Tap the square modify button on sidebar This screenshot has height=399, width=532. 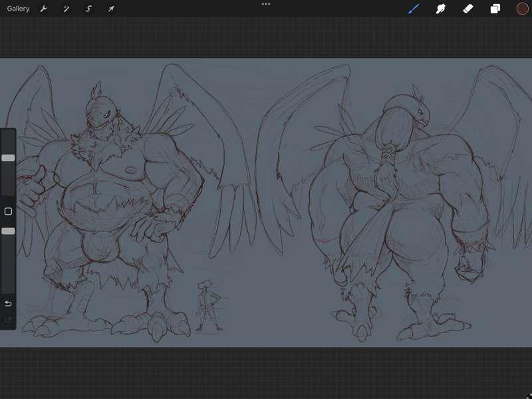(8, 211)
